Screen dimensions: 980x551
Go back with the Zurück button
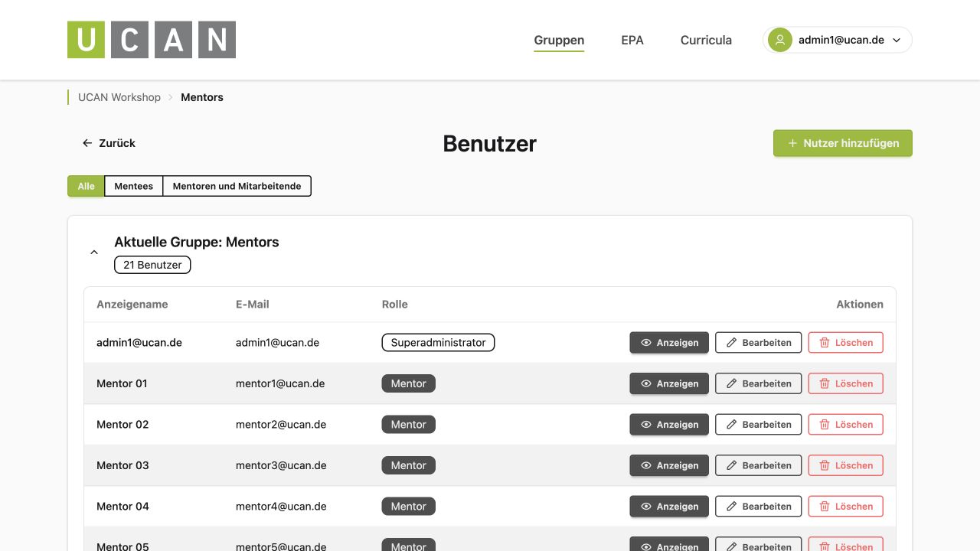coord(109,143)
